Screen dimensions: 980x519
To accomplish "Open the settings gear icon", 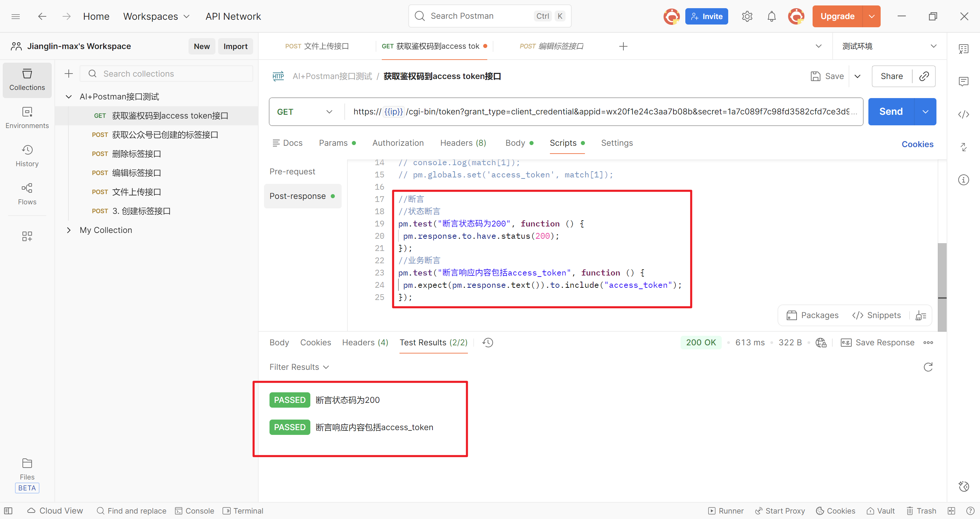I will coord(747,16).
